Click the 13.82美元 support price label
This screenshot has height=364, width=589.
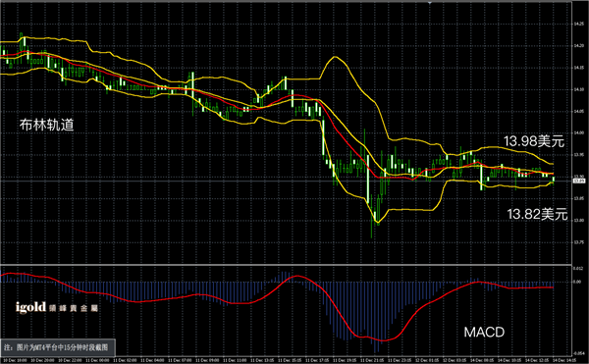coord(537,214)
